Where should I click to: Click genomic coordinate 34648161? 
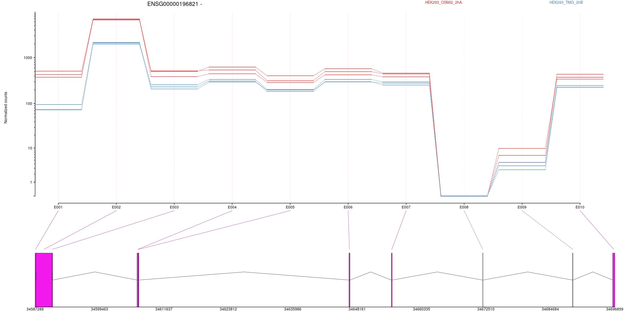[x=357, y=309]
